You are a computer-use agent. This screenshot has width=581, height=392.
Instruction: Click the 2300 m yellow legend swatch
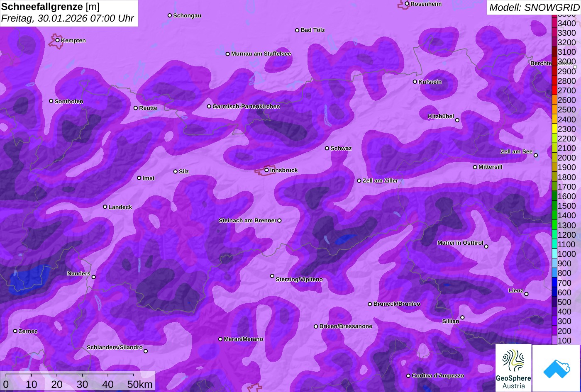[554, 129]
